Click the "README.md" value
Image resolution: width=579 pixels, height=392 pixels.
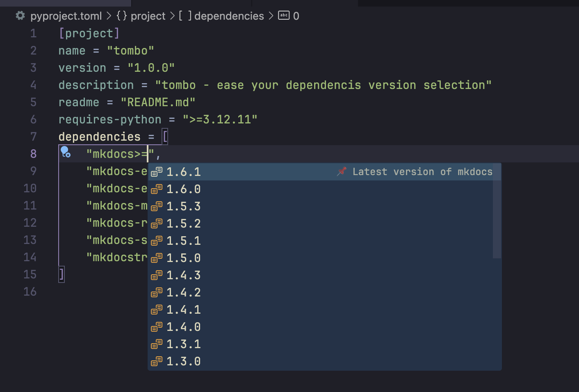158,102
